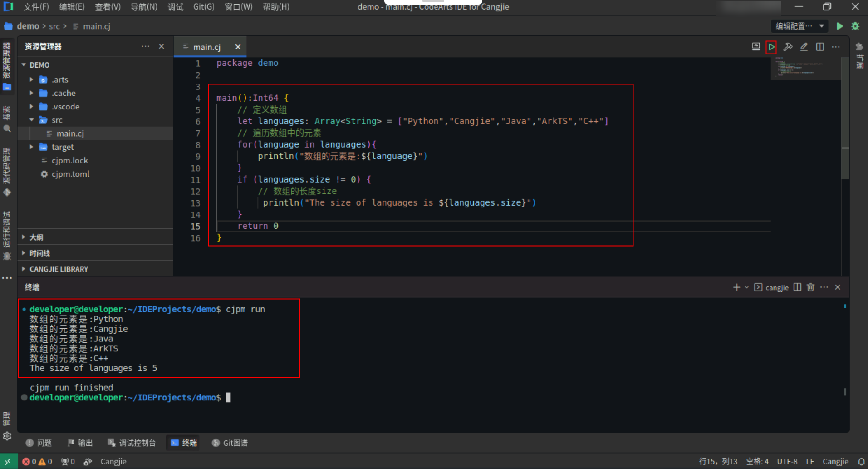This screenshot has width=868, height=469.
Task: Open the 帮助(H) menu
Action: pyautogui.click(x=276, y=7)
